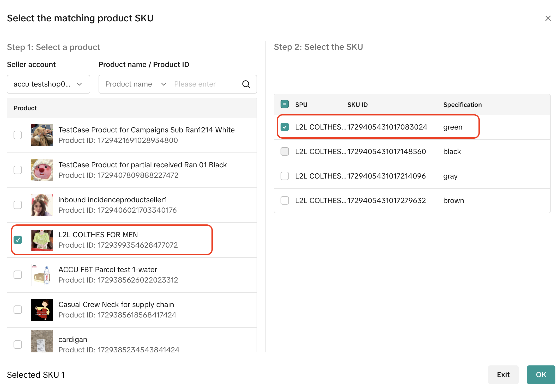
Task: Uncheck the green SKU checkbox
Action: click(x=284, y=127)
